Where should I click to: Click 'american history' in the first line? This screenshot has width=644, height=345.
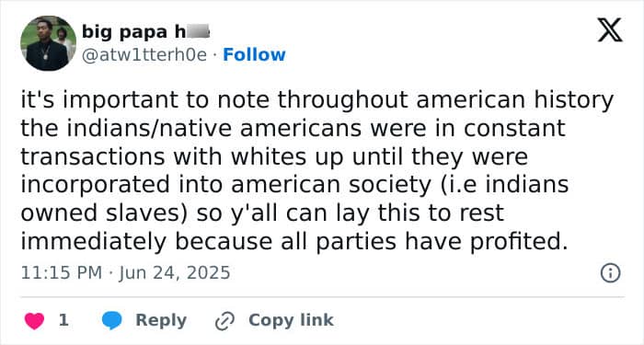pyautogui.click(x=515, y=100)
